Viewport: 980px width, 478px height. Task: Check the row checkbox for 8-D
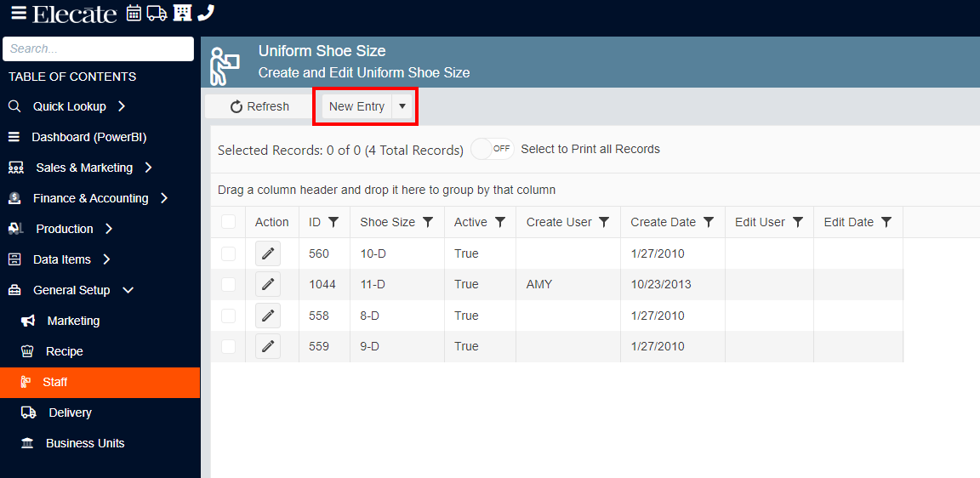[x=228, y=316]
